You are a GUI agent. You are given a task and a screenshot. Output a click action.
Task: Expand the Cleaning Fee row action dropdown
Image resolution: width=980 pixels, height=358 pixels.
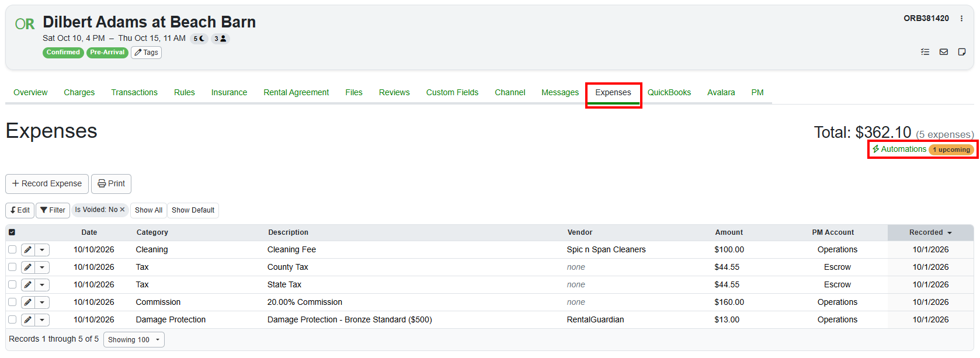[x=42, y=250]
